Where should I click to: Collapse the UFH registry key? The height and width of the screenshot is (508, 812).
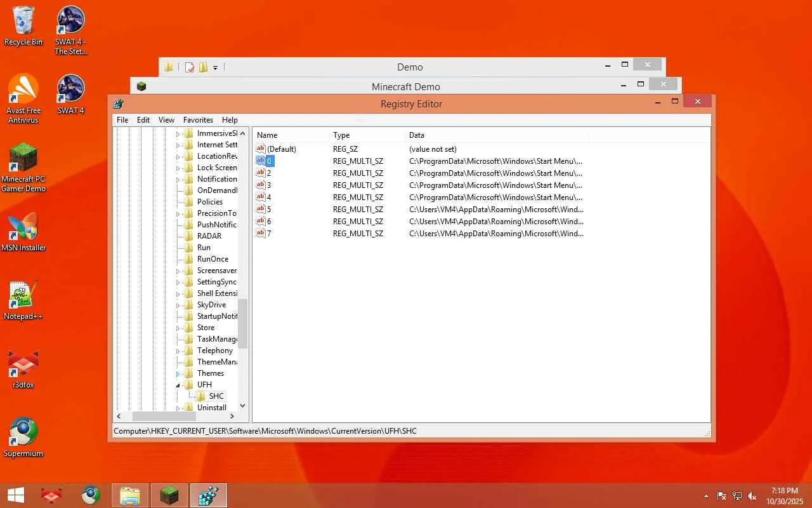(178, 385)
